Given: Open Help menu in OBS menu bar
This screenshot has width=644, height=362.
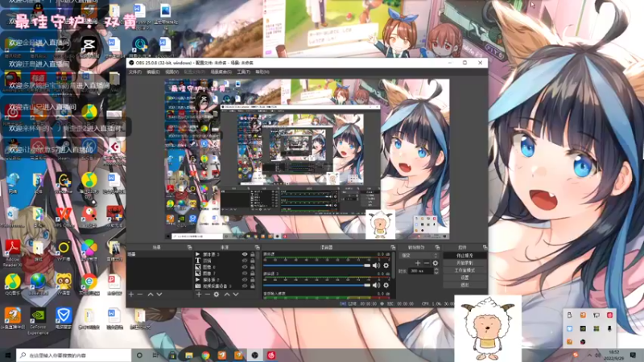Looking at the screenshot, I should (x=262, y=72).
